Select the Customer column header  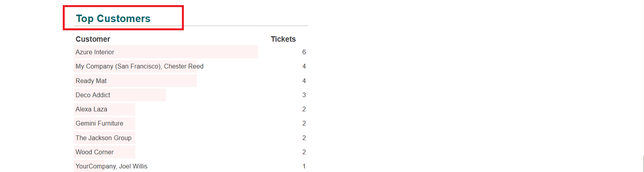[93, 39]
